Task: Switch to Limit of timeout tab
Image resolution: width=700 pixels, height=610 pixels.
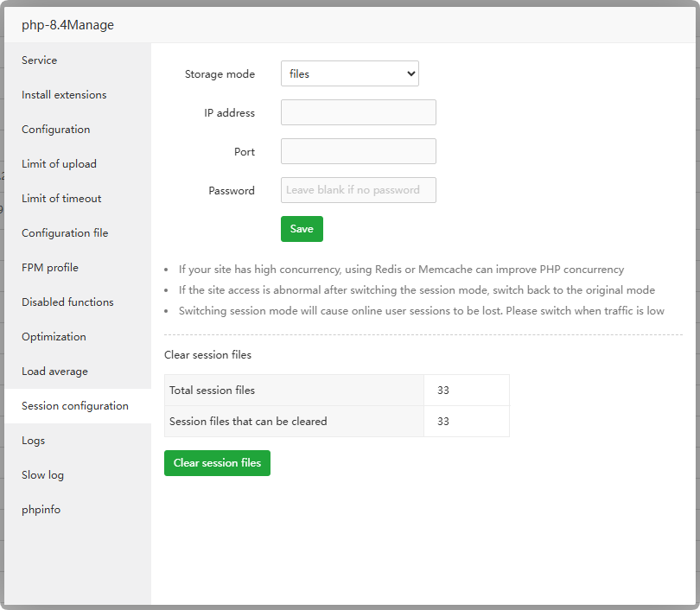Action: coord(61,199)
